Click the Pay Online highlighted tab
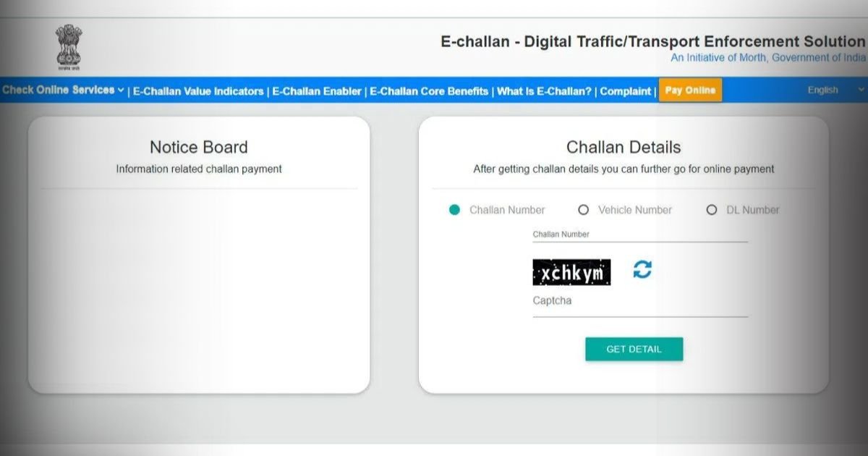Screen dimensions: 868x456 [690, 90]
